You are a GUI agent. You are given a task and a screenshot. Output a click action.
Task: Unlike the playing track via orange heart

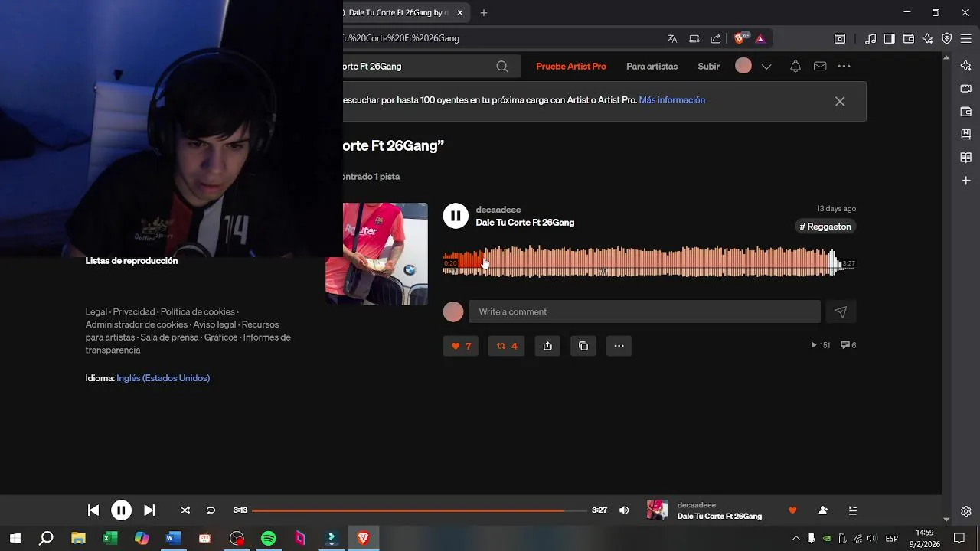coord(792,510)
